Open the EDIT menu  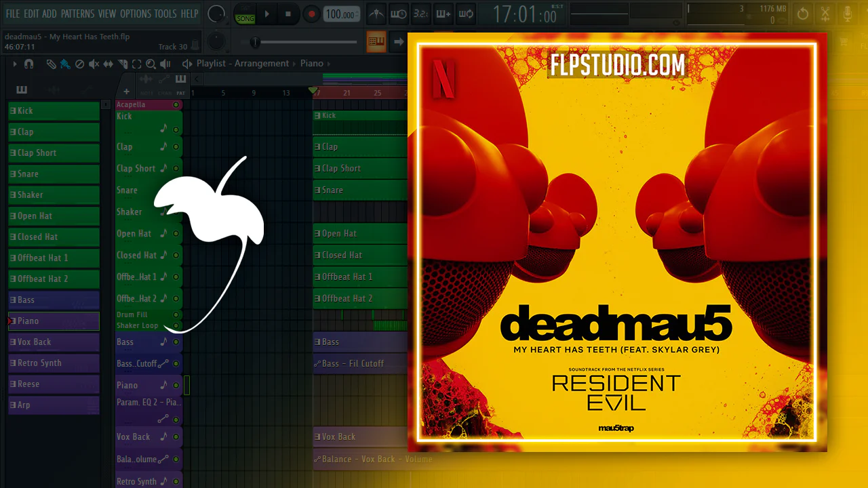(x=31, y=14)
